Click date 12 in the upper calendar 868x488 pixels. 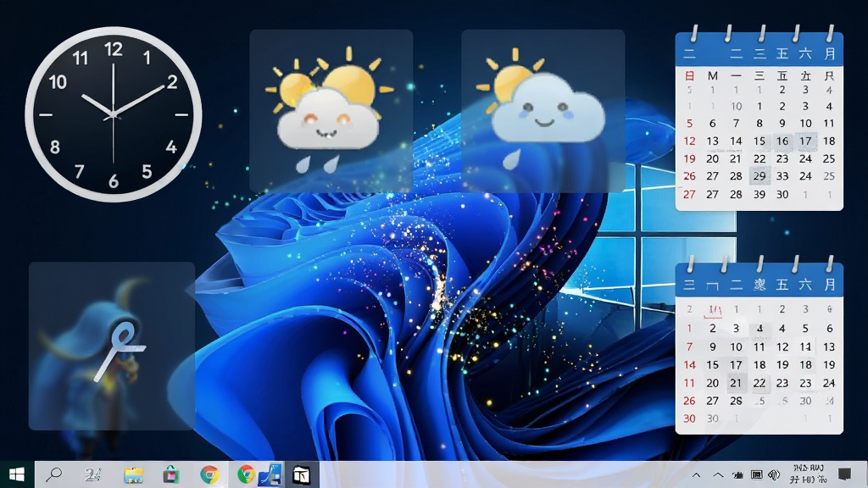click(x=689, y=141)
